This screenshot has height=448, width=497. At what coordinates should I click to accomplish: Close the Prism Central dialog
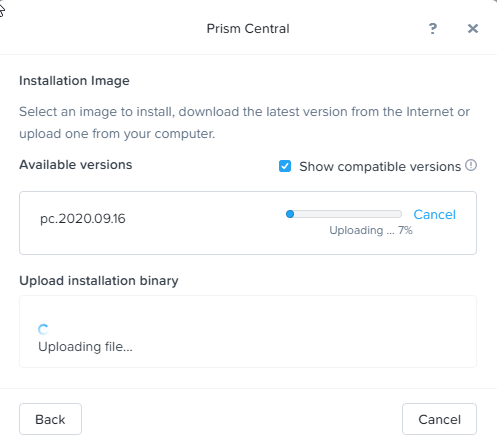tap(473, 29)
